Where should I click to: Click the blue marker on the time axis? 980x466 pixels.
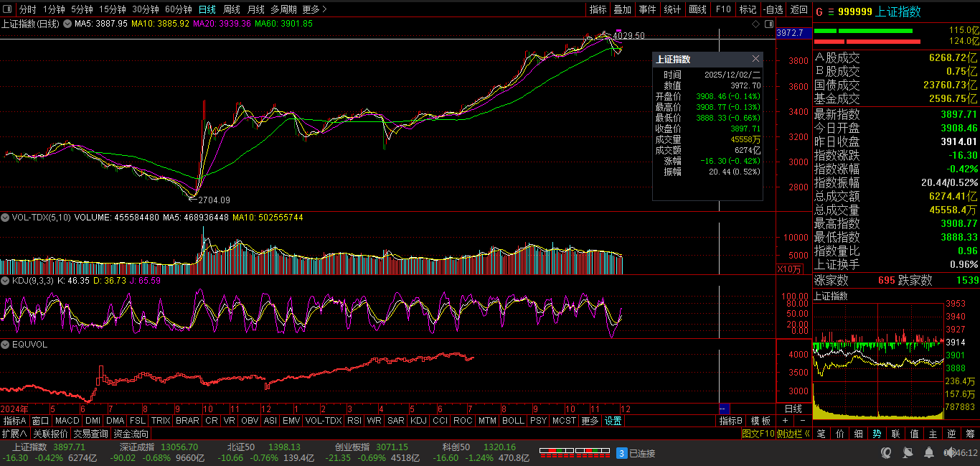725,408
